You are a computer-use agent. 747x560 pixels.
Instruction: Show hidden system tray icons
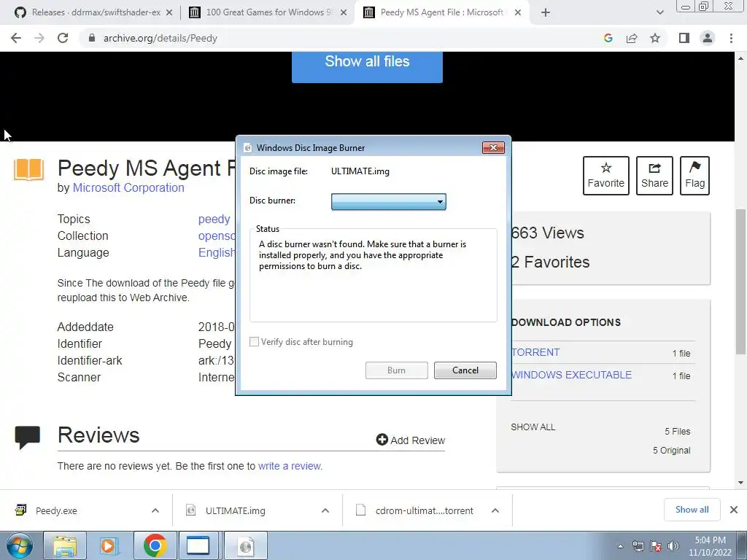[620, 546]
